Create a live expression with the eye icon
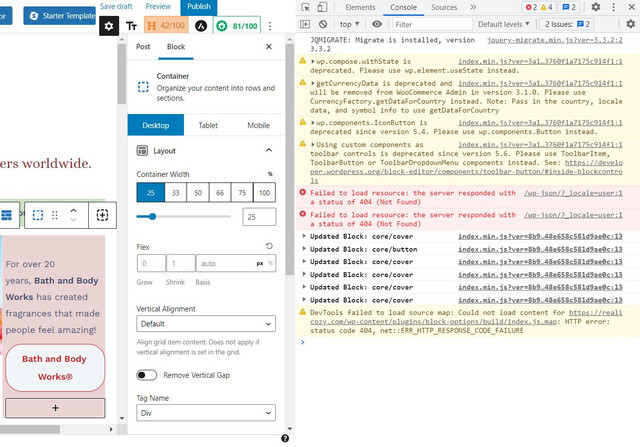 [x=377, y=24]
